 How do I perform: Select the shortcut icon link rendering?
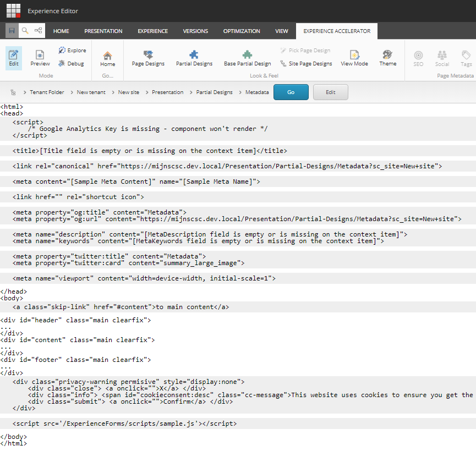[x=238, y=197]
